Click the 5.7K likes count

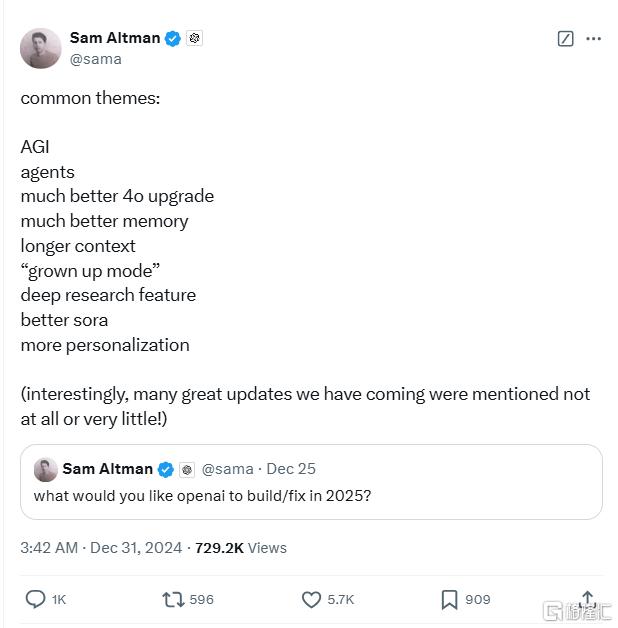click(340, 599)
